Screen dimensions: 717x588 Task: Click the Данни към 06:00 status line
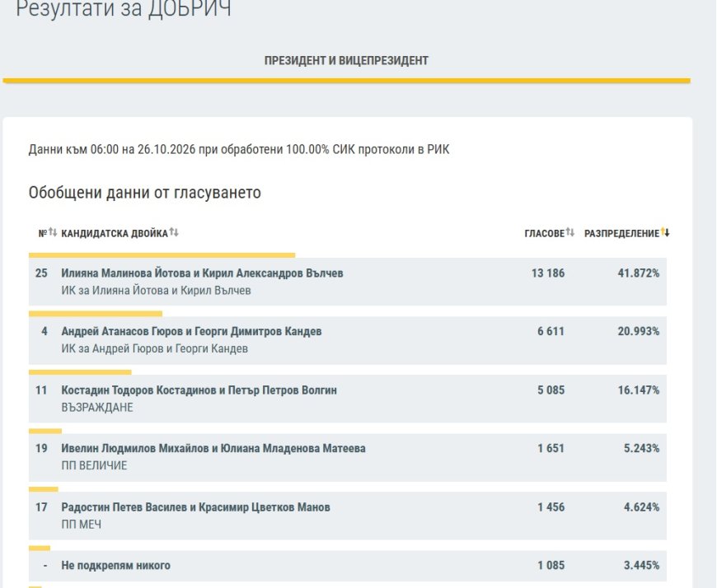tap(239, 149)
